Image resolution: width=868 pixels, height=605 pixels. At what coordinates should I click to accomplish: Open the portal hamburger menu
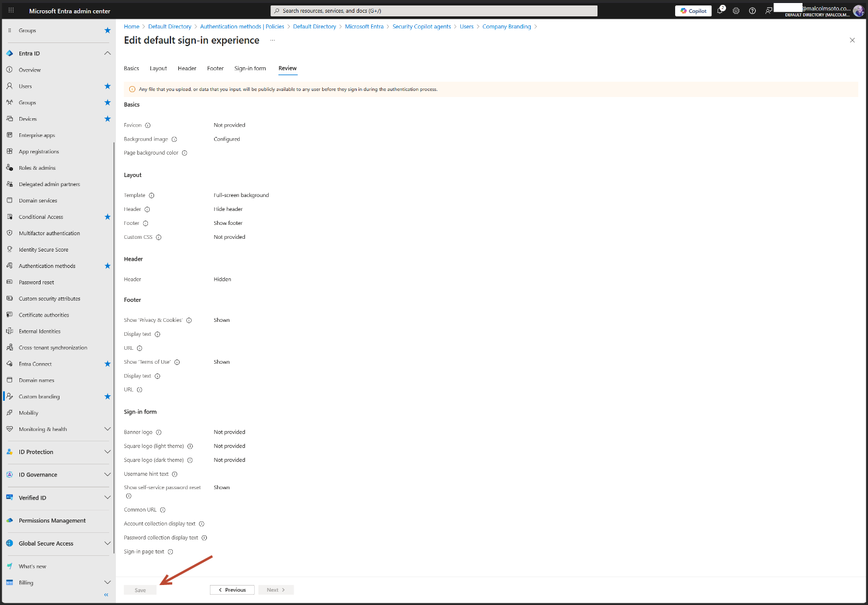[10, 10]
